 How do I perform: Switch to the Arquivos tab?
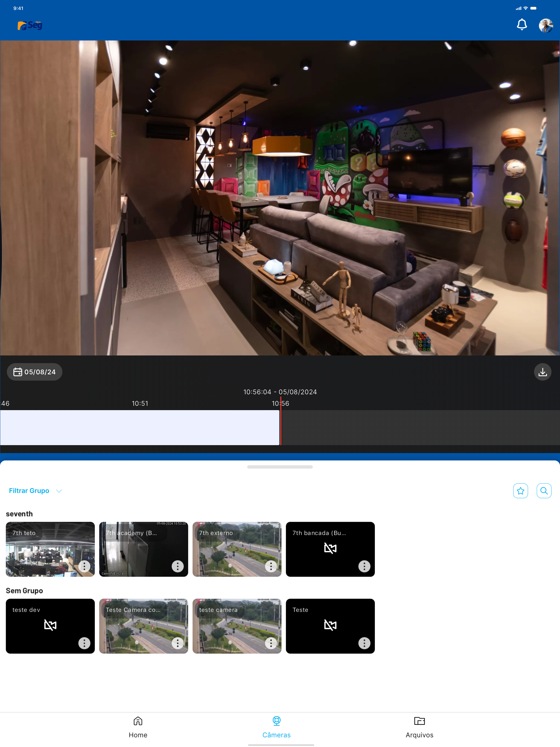click(419, 727)
